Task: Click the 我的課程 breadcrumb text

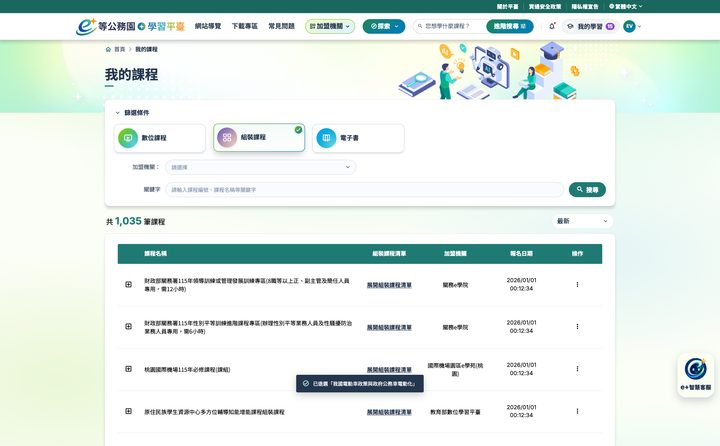Action: click(x=146, y=49)
